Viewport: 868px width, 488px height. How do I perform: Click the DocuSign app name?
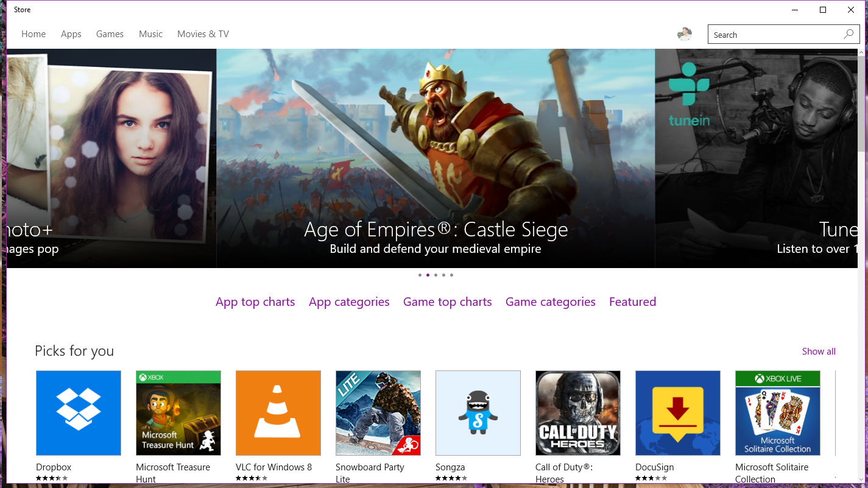(x=655, y=467)
